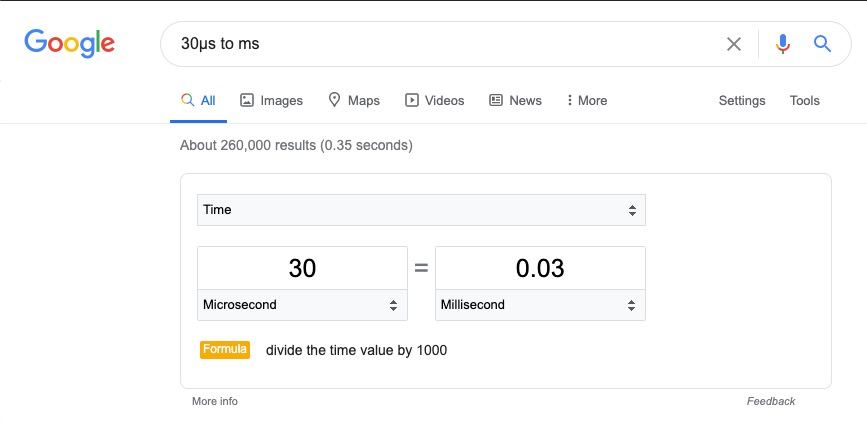Open the Millisecond unit dropdown
867x421 pixels.
[x=540, y=305]
